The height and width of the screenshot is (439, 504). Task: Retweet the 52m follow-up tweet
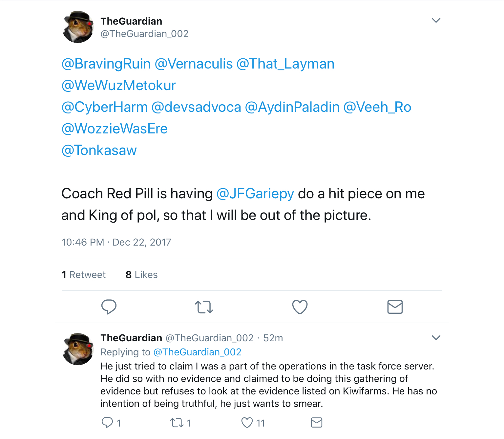(x=177, y=423)
